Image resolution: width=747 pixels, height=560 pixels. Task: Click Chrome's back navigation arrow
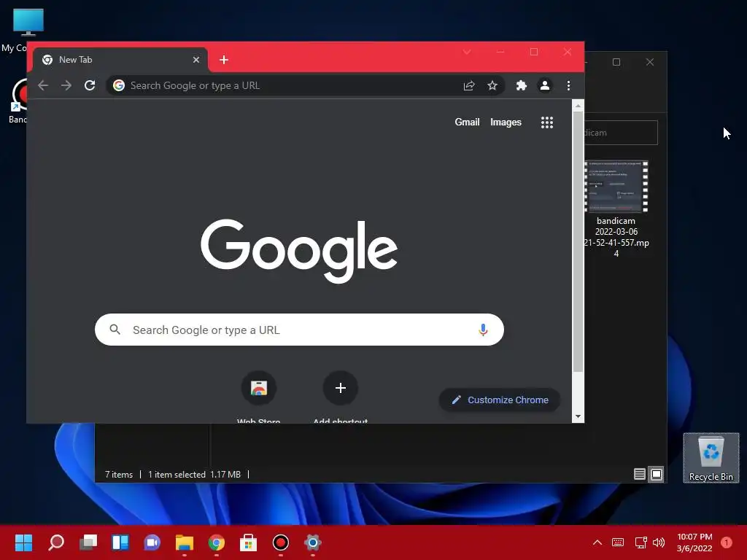click(43, 86)
